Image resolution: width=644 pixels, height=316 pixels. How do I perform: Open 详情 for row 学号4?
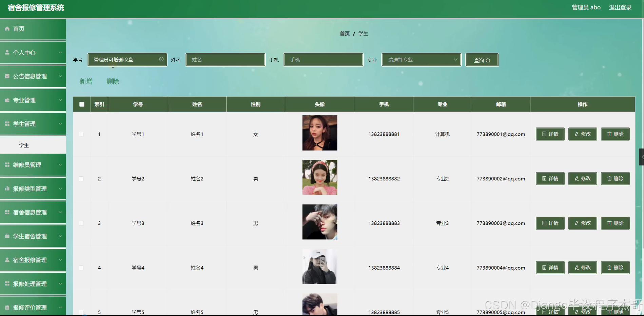[550, 268]
